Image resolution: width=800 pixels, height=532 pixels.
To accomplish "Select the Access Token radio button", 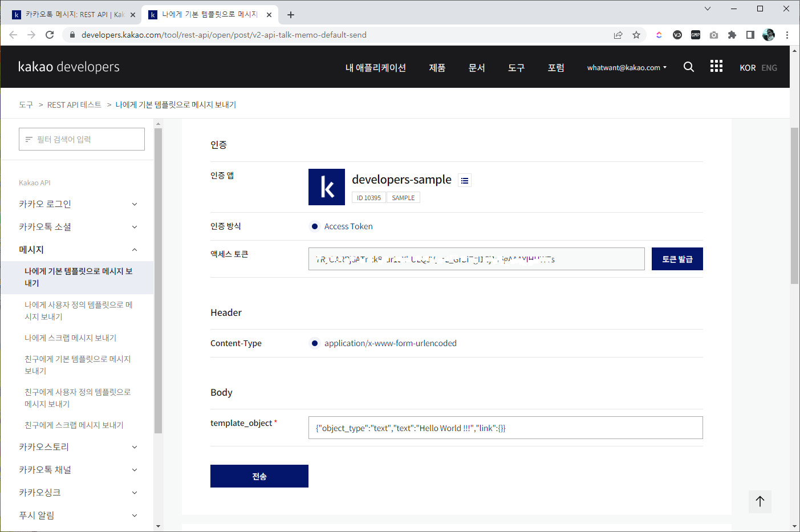I will (x=315, y=226).
